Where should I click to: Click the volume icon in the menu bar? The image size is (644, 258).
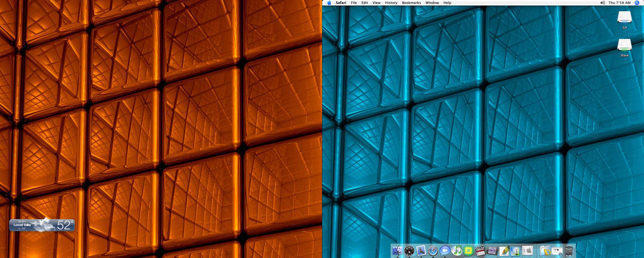pyautogui.click(x=602, y=3)
